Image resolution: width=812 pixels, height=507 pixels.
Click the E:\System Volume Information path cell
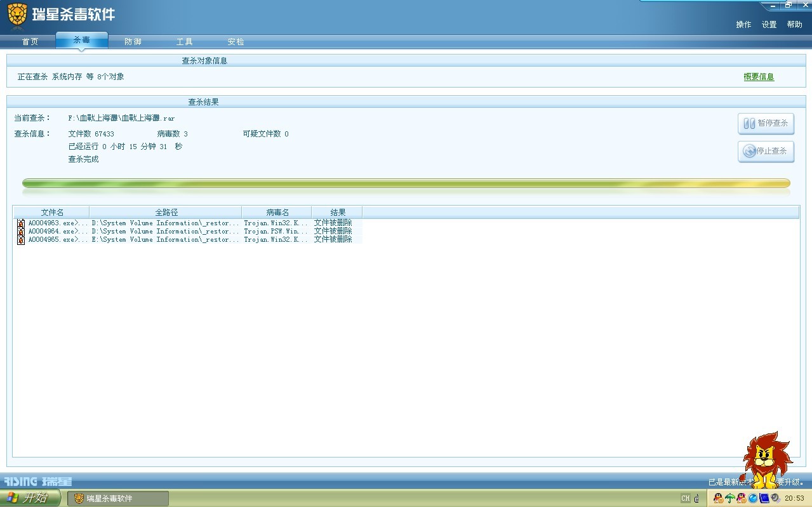coord(166,240)
